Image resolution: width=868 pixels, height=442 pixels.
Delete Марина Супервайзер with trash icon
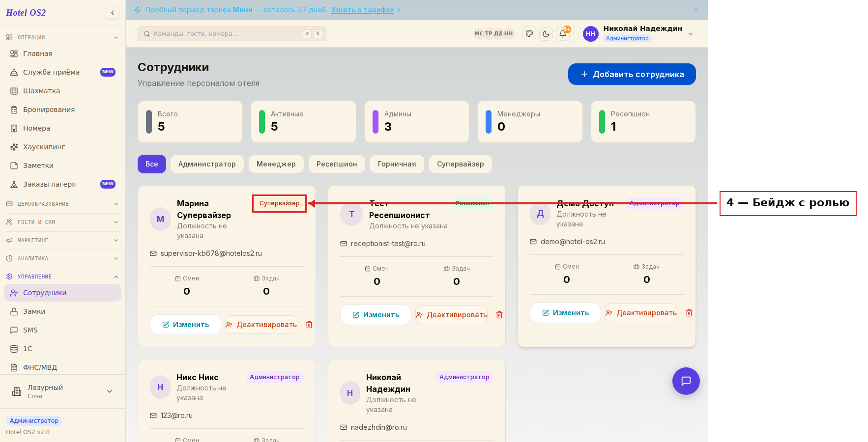309,325
